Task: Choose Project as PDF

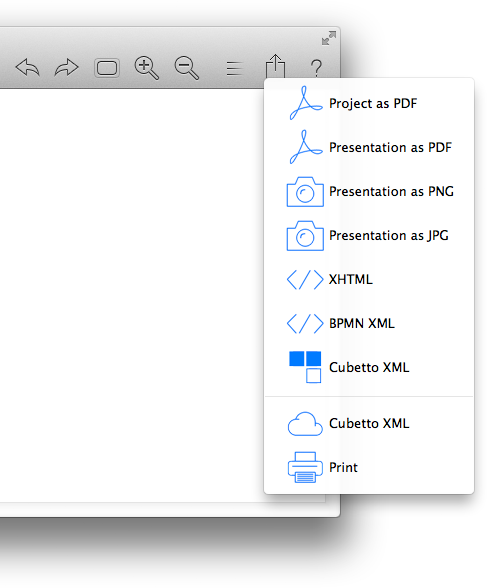Action: point(369,103)
